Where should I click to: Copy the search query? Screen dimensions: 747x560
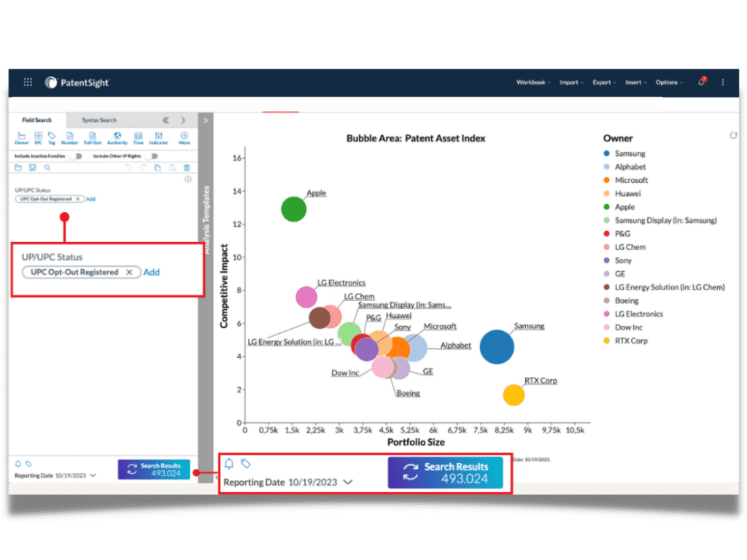coord(158,168)
